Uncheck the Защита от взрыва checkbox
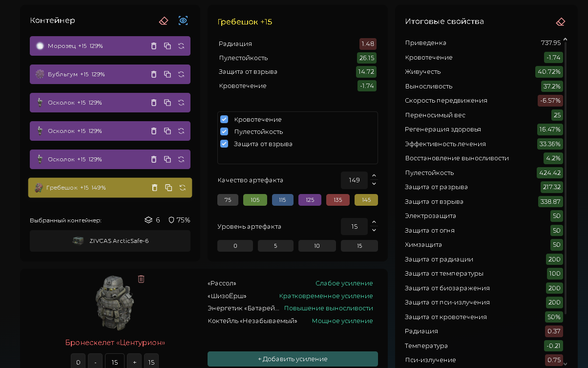The width and height of the screenshot is (588, 368). [224, 144]
